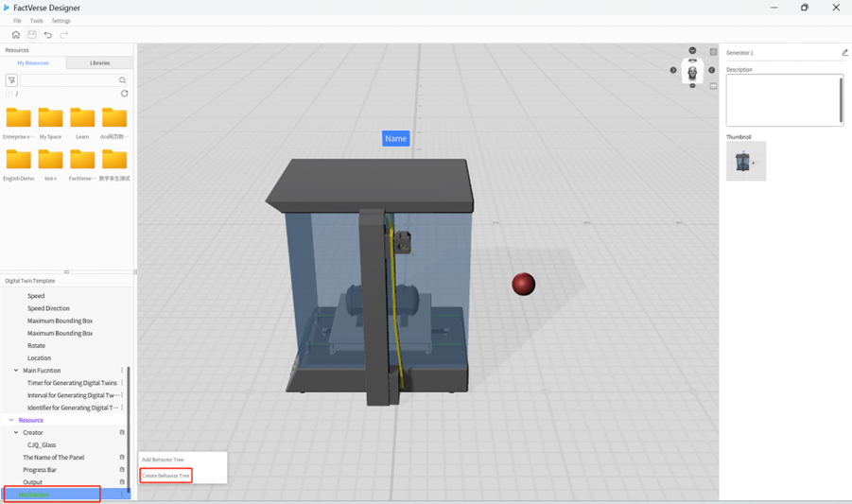
Task: Select the Location property
Action: (x=39, y=357)
